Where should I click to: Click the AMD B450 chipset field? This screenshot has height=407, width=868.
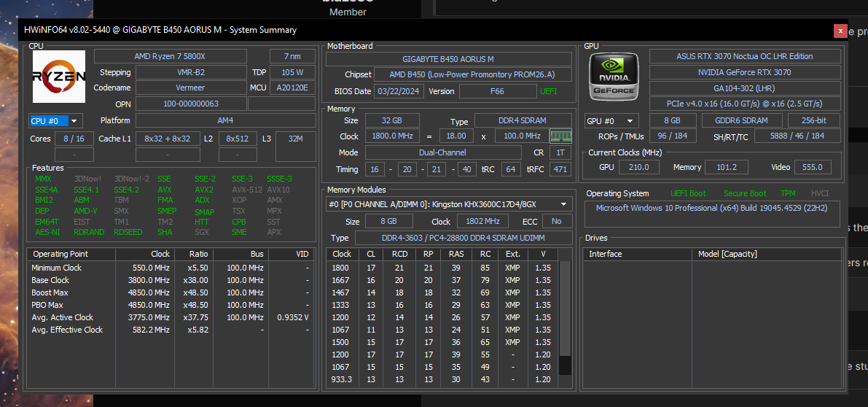coord(473,74)
